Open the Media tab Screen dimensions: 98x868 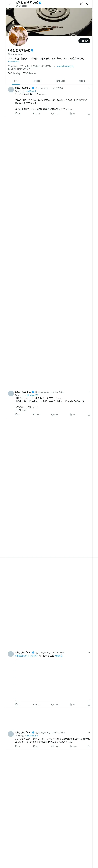(x=82, y=81)
